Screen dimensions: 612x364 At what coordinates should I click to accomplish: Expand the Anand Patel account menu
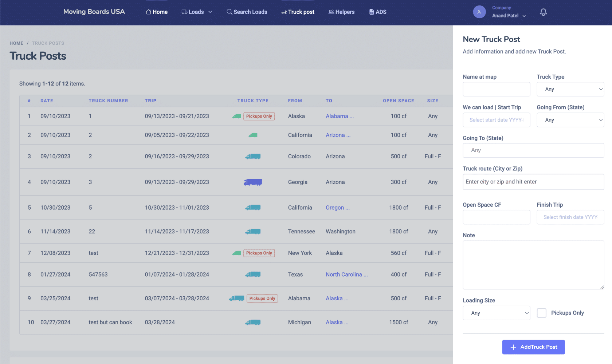point(509,16)
